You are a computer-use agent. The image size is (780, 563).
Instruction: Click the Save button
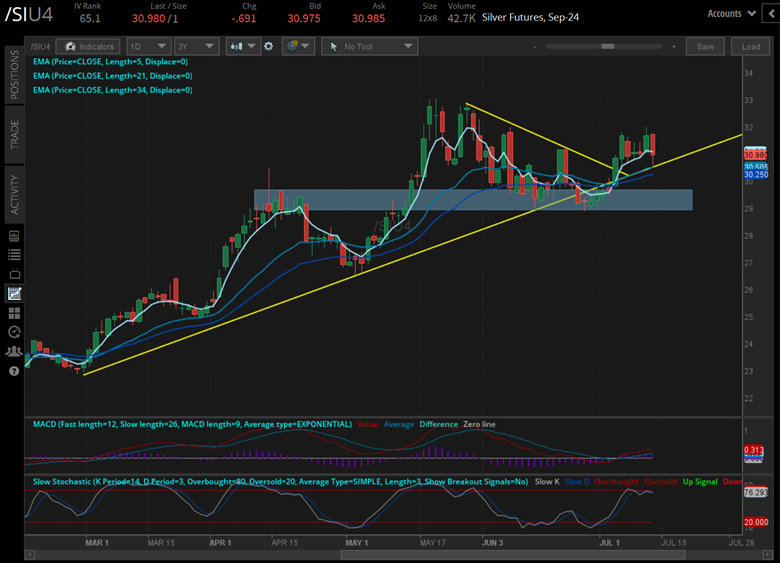705,46
